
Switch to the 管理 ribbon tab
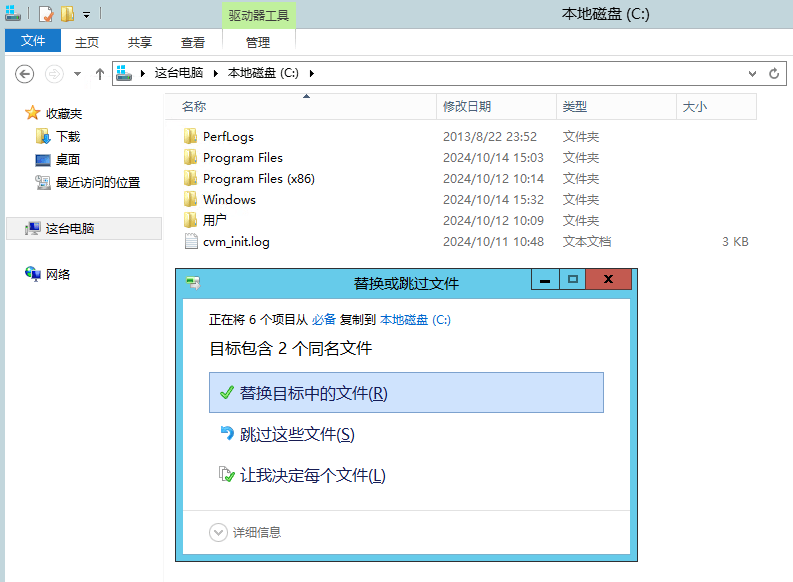click(x=258, y=42)
